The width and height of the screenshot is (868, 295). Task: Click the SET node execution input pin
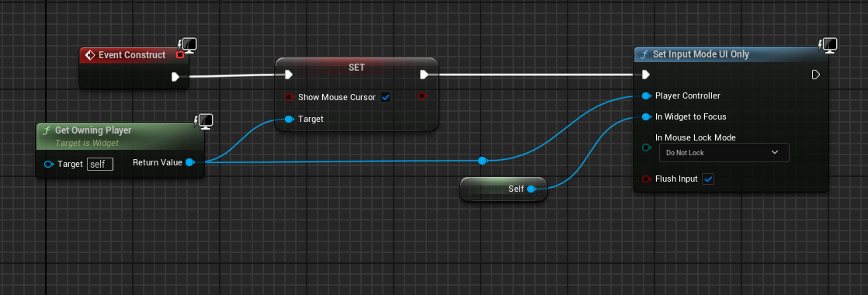[288, 75]
